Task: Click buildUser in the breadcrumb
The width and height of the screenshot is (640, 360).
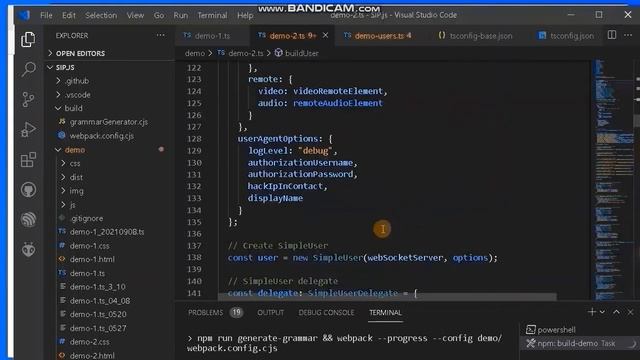Action: (301, 53)
